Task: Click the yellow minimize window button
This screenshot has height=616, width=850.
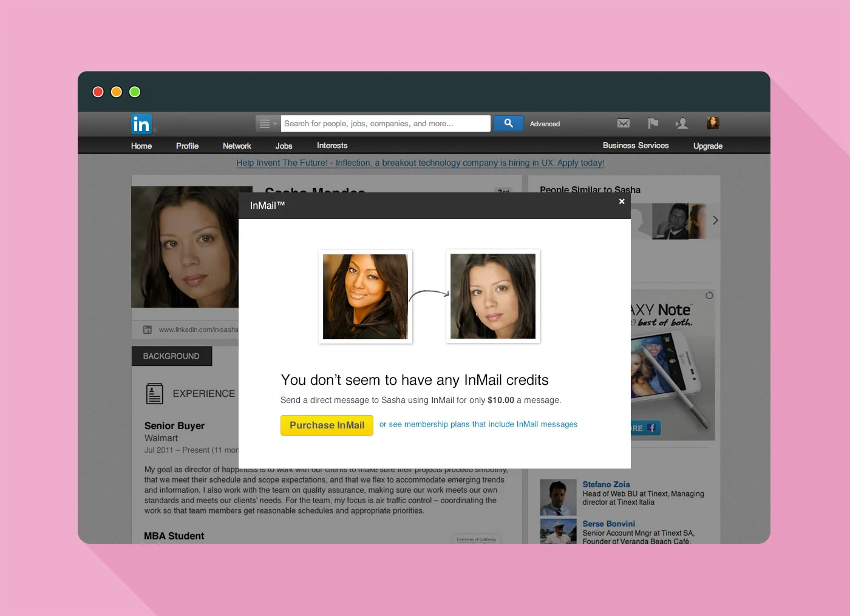Action: coord(117,92)
